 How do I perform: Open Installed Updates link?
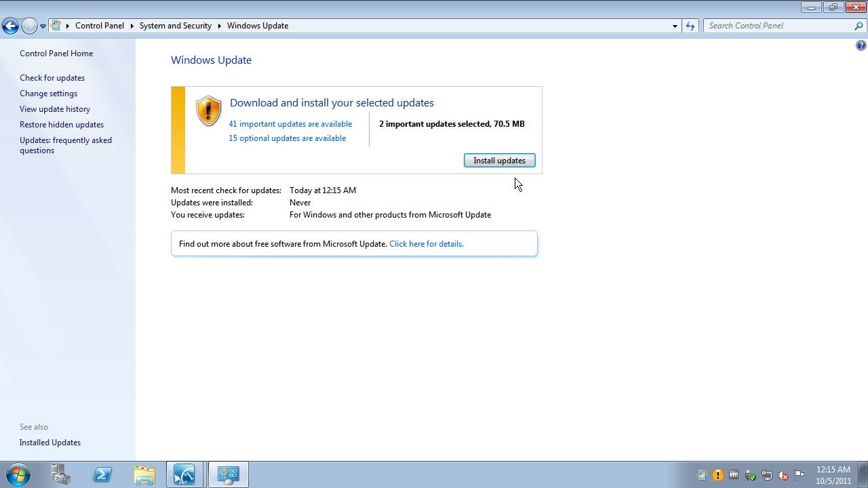[x=50, y=443]
